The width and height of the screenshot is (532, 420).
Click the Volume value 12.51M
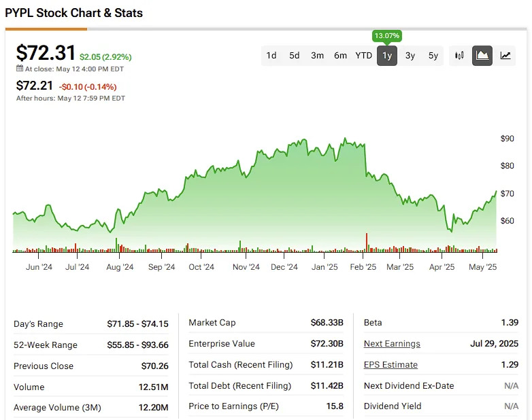[153, 387]
